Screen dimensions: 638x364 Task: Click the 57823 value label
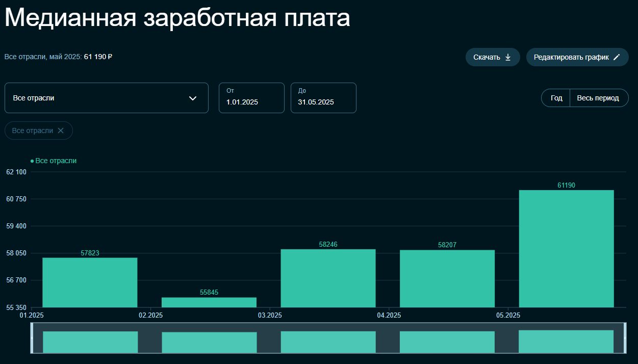(90, 253)
